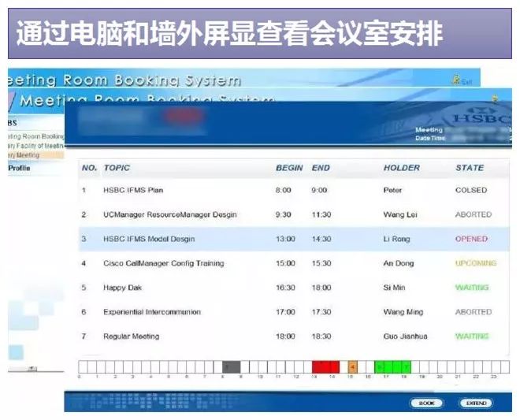Click the 11:30 end time
520x420 pixels.
point(321,214)
